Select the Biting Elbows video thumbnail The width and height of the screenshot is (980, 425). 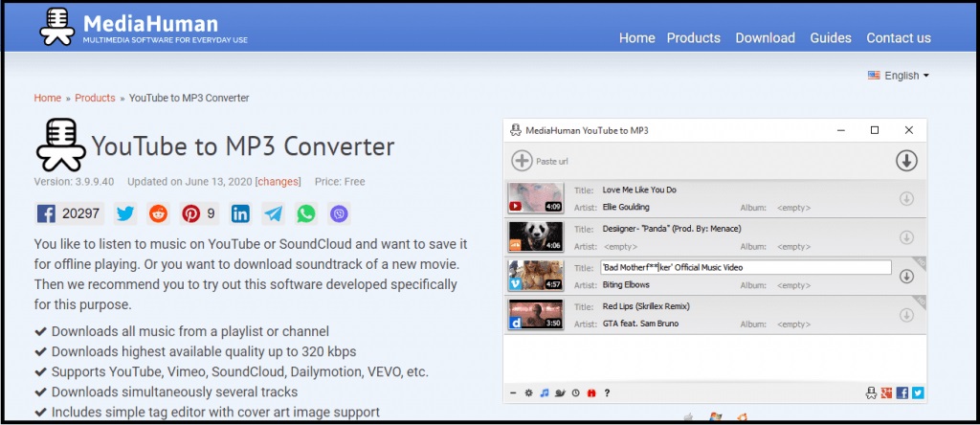point(536,276)
